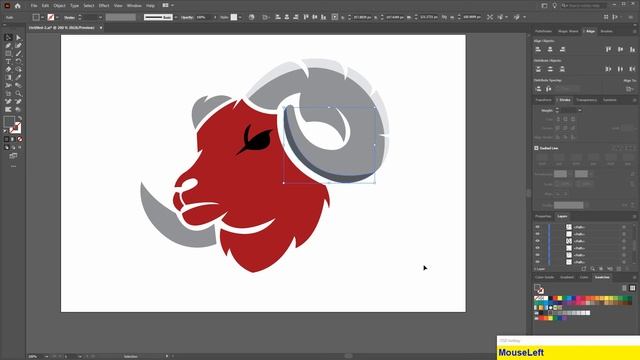
Task: Click Recolor Artwork icon in control bar
Action: 251,17
